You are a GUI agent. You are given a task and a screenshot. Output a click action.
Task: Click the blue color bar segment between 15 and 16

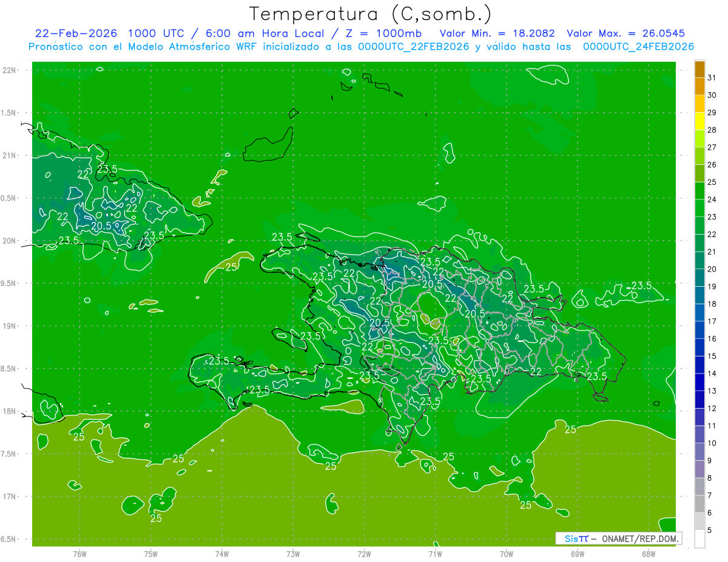pos(699,347)
